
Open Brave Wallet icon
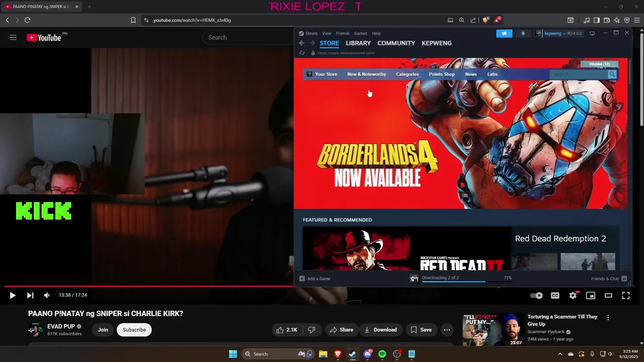[607, 20]
